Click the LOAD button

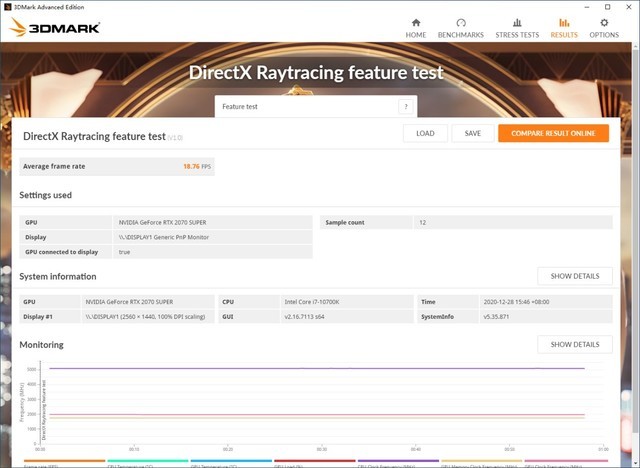pos(425,133)
